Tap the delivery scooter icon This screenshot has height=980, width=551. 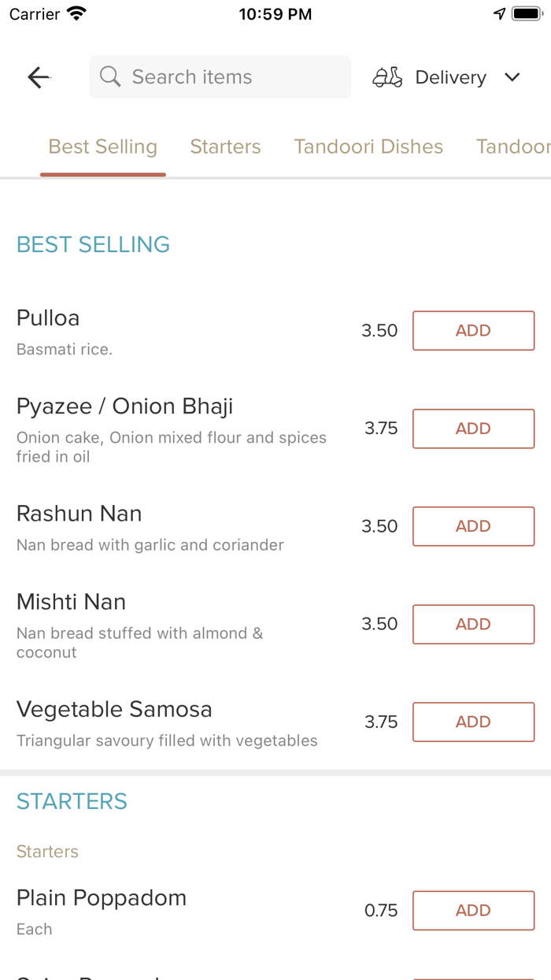tap(387, 77)
